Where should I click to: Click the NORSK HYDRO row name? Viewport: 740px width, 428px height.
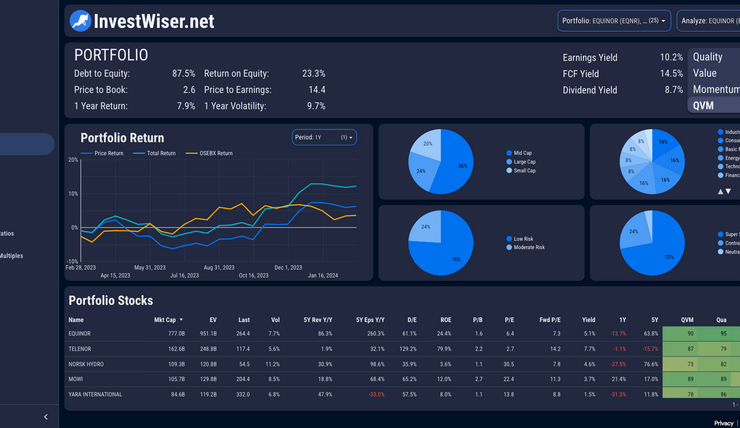(x=86, y=364)
